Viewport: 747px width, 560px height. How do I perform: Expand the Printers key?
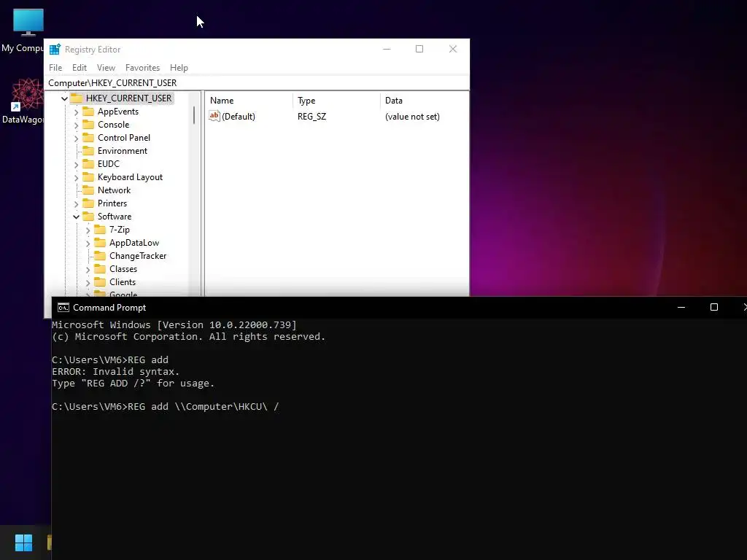point(76,204)
